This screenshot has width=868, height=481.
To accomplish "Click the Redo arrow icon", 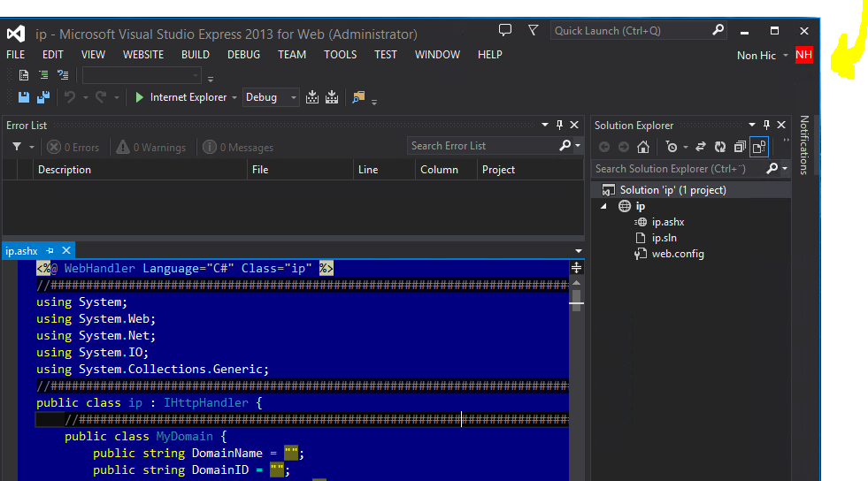I will (x=101, y=97).
